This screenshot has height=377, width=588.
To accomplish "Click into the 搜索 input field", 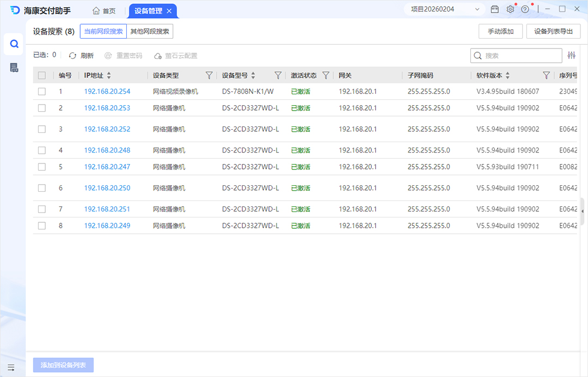I will click(x=521, y=56).
